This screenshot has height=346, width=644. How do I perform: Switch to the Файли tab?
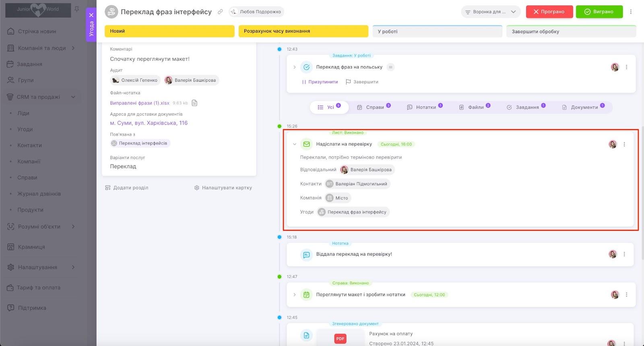pyautogui.click(x=475, y=107)
